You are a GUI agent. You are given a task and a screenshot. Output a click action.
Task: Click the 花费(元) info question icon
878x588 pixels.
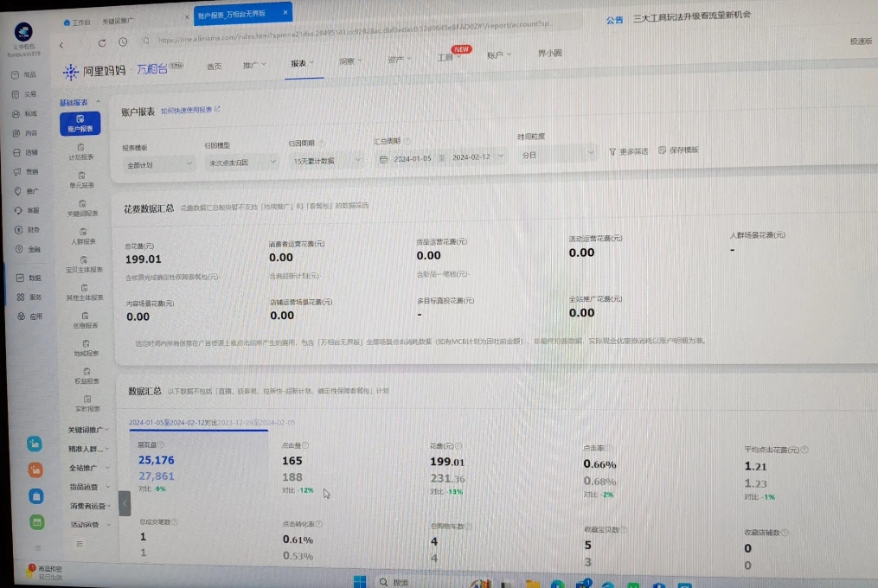point(458,446)
